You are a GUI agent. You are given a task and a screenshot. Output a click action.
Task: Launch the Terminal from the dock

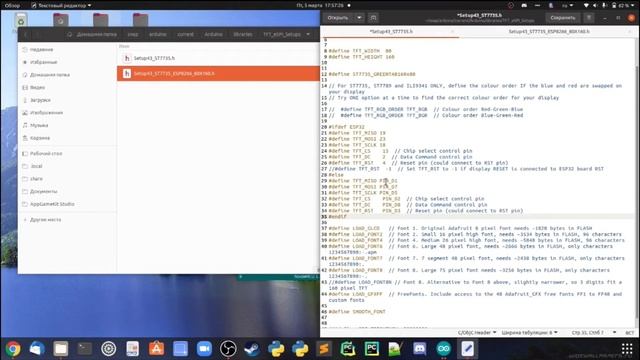pos(84,349)
